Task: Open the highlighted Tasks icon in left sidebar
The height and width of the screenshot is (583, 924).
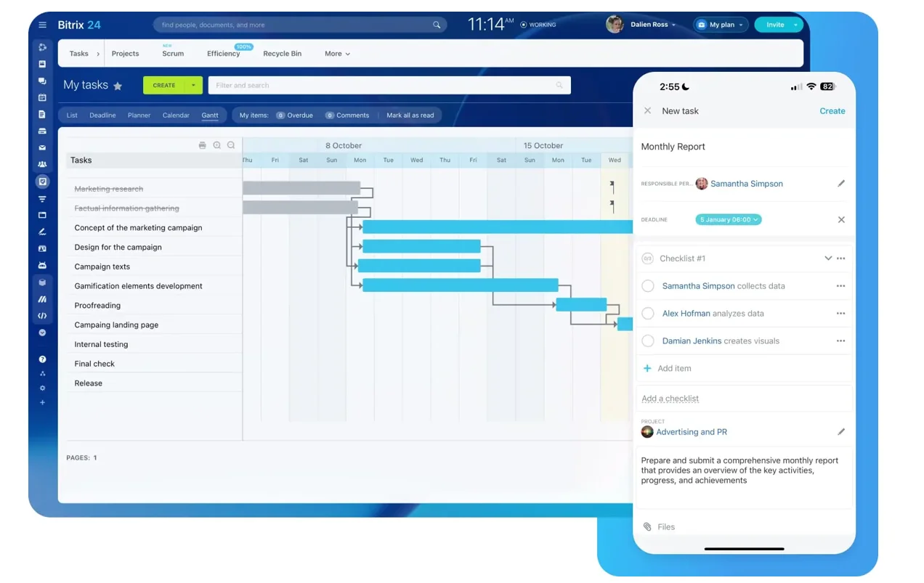Action: [x=42, y=182]
